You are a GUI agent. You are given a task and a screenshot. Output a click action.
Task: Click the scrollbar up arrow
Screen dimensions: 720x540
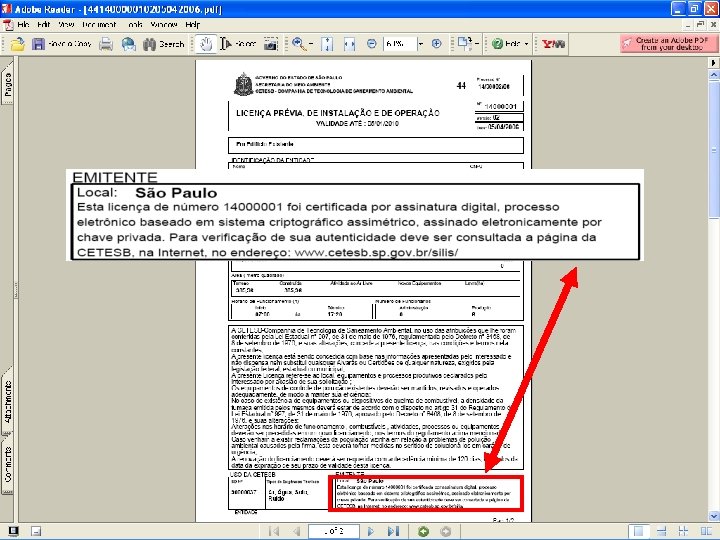[x=714, y=74]
